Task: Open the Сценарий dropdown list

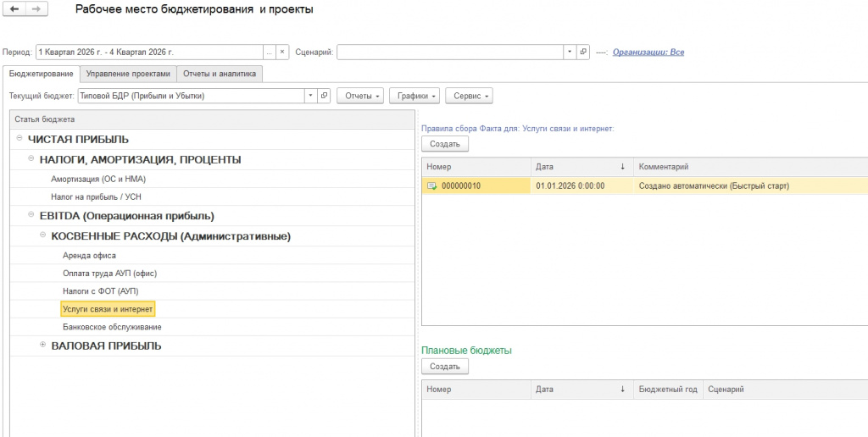Action: coord(570,52)
